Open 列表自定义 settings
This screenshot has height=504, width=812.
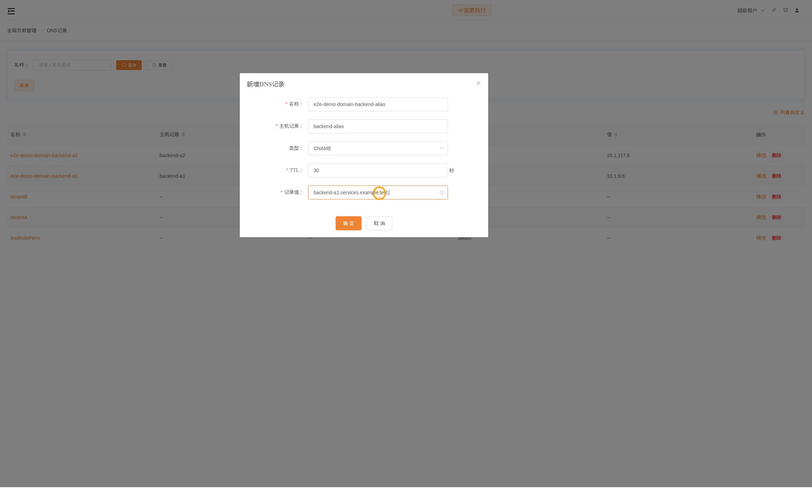(789, 112)
